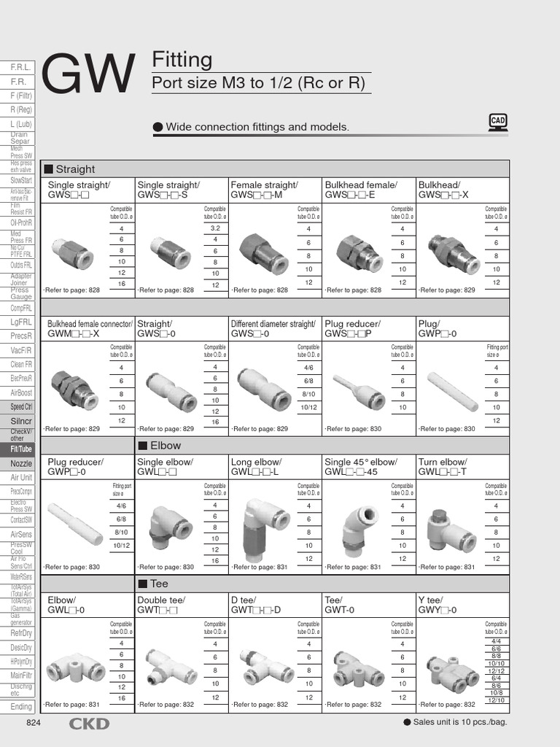
Task: Click the Port size M3 to 1/2 subtitle
Action: point(259,83)
